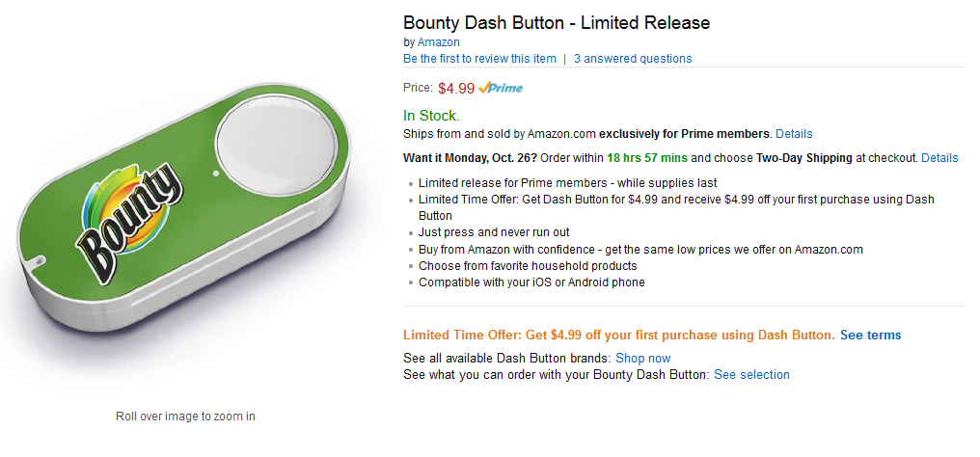Click the 'Bounty Dash Button - Limited Release' title

pyautogui.click(x=557, y=22)
